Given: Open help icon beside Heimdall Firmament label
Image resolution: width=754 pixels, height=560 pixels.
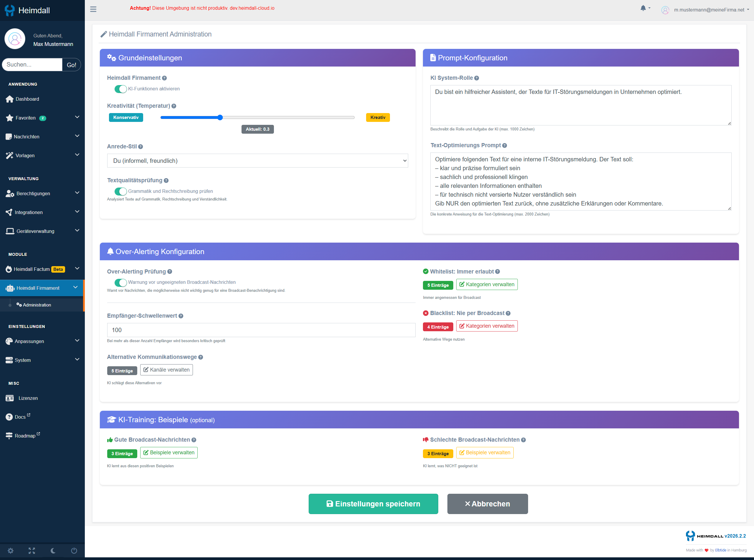Looking at the screenshot, I should point(164,78).
